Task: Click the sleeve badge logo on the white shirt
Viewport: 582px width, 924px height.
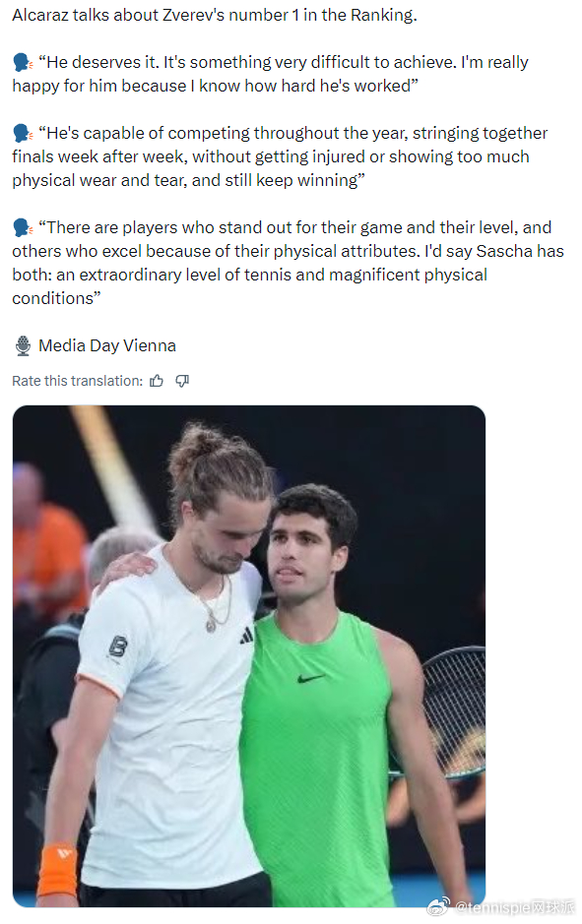Action: click(118, 647)
